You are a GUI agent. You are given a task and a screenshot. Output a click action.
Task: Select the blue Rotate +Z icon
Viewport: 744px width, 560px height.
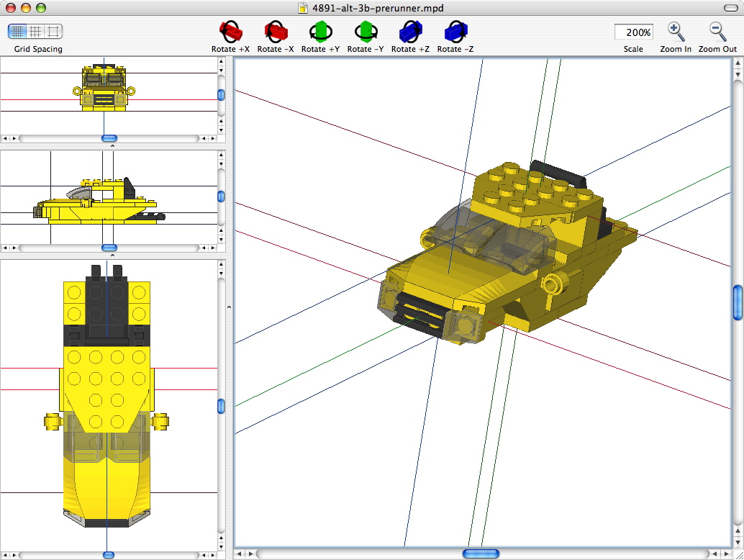(410, 32)
